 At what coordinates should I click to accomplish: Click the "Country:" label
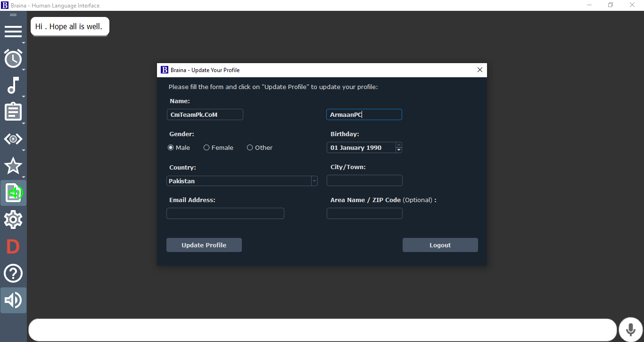(182, 167)
